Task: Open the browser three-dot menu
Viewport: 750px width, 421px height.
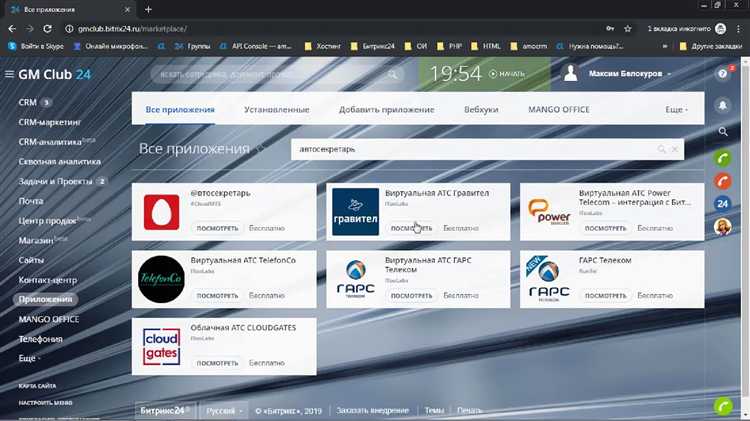Action: pos(739,29)
